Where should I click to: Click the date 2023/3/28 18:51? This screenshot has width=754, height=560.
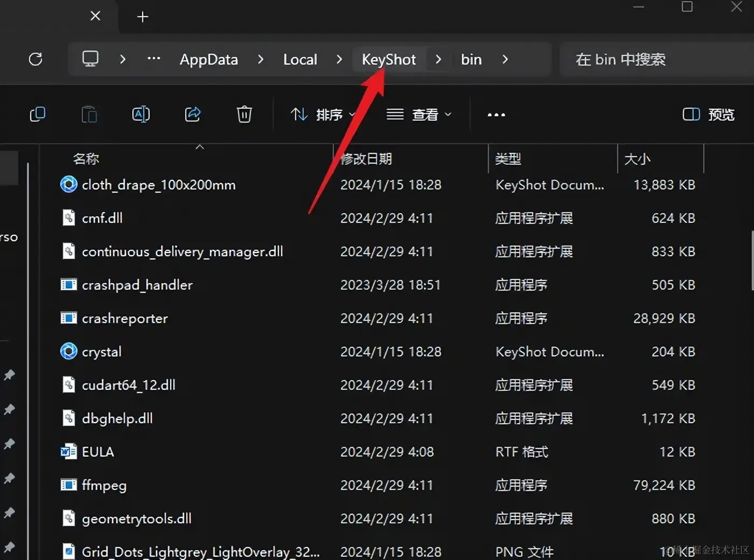click(x=390, y=285)
